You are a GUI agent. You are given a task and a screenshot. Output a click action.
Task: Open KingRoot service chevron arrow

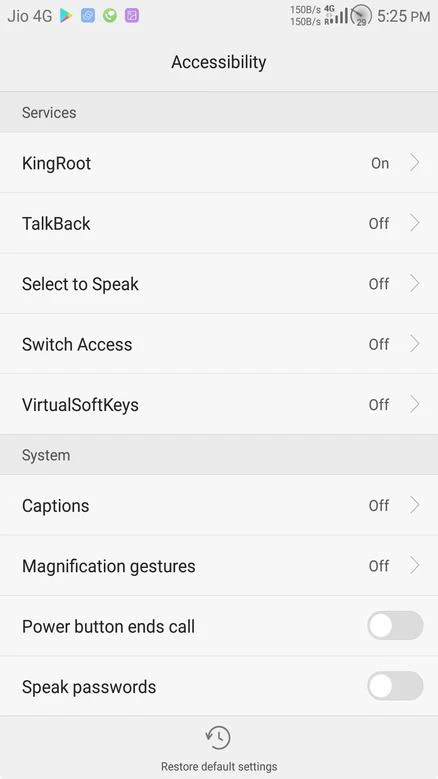(415, 163)
